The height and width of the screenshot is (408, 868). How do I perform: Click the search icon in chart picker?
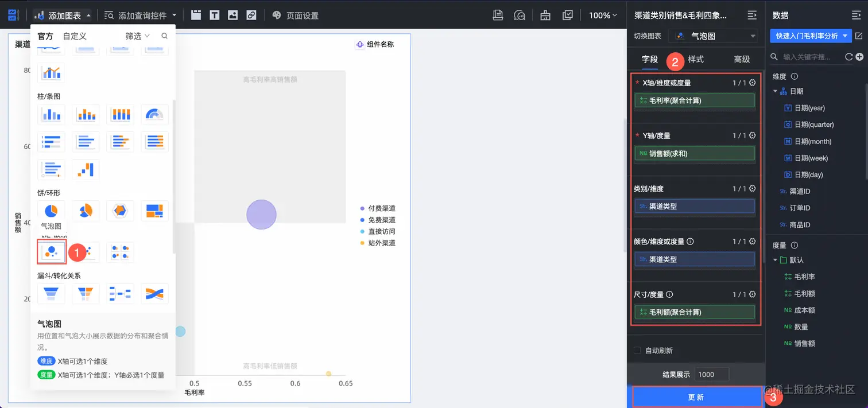[165, 36]
